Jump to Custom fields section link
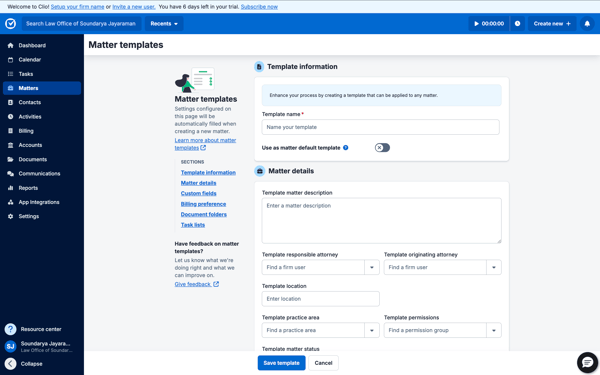 pyautogui.click(x=198, y=193)
